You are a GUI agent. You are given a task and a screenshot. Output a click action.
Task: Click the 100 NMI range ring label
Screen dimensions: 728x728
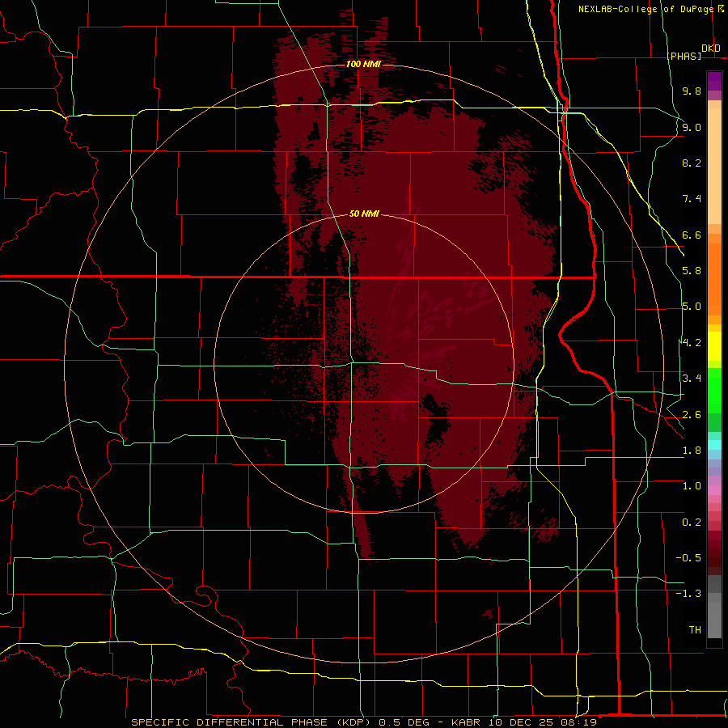click(x=363, y=64)
